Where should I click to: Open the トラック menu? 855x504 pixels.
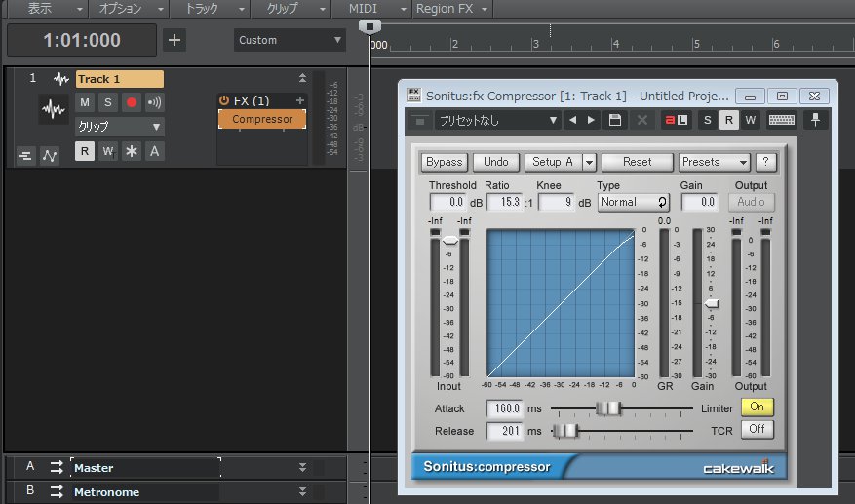(211, 8)
